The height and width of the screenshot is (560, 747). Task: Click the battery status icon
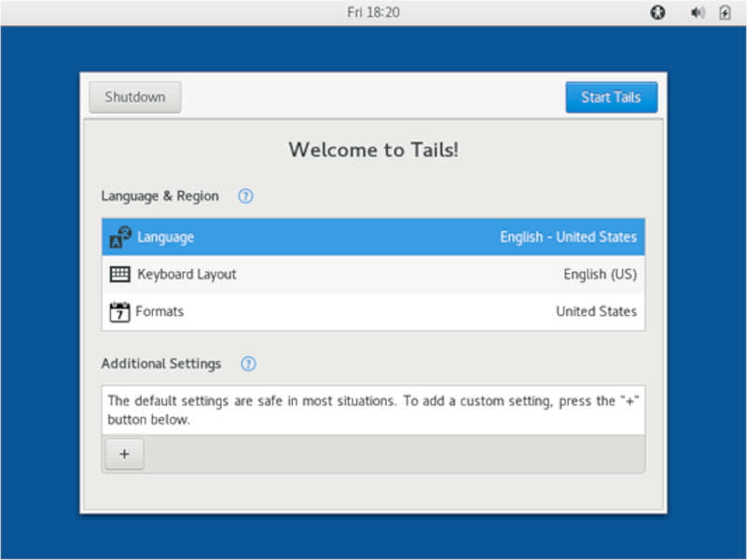click(725, 13)
